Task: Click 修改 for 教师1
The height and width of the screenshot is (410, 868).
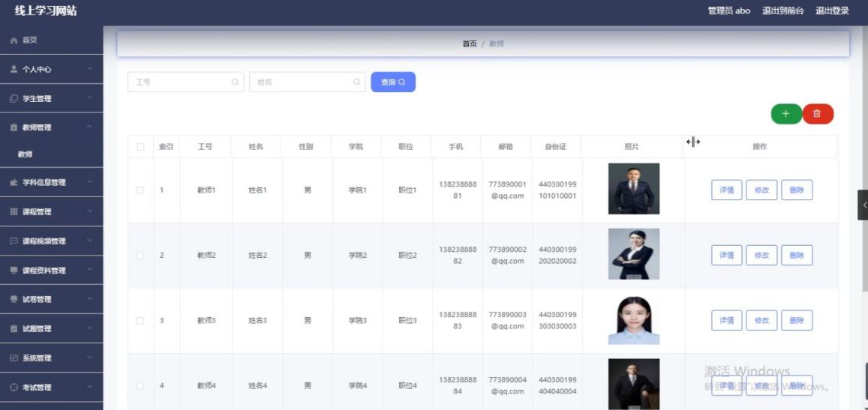Action: 761,190
